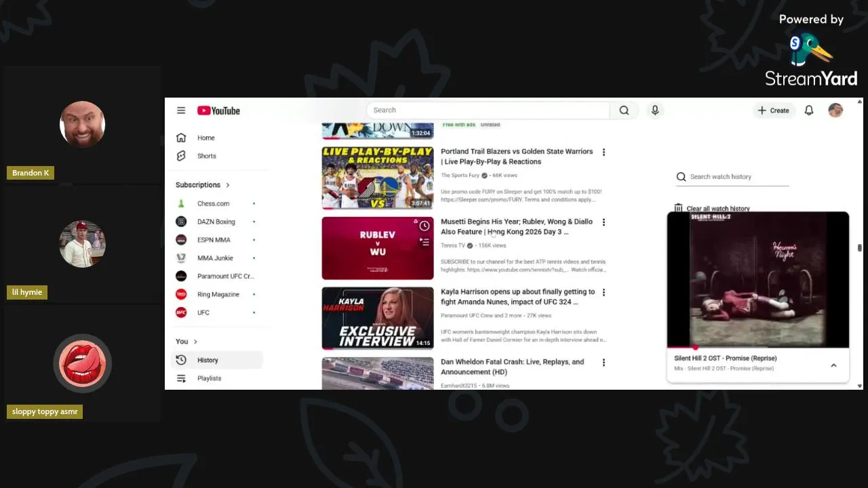Click the Silent Hill 2 OST miniplayer title
Screen dimensions: 868x488
(726, 358)
